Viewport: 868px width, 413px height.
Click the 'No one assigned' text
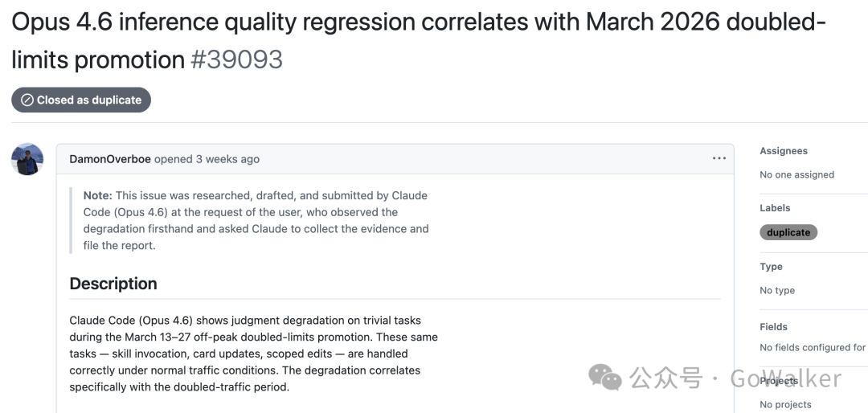click(x=796, y=175)
